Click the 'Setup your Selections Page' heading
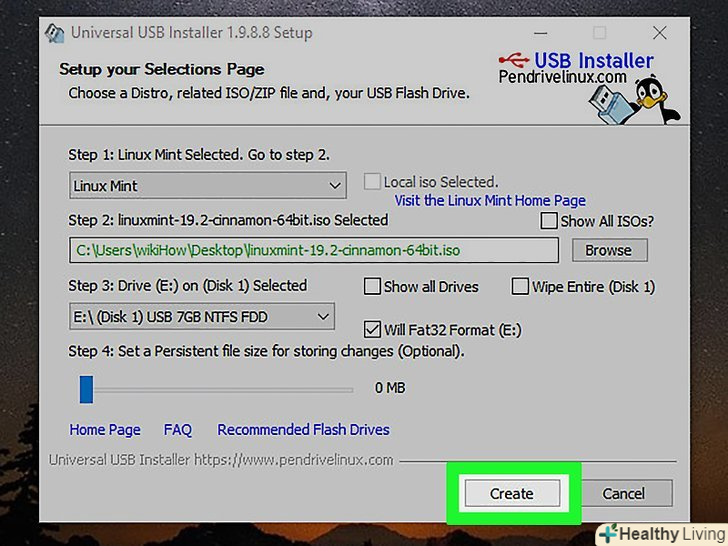The width and height of the screenshot is (728, 546). (162, 69)
